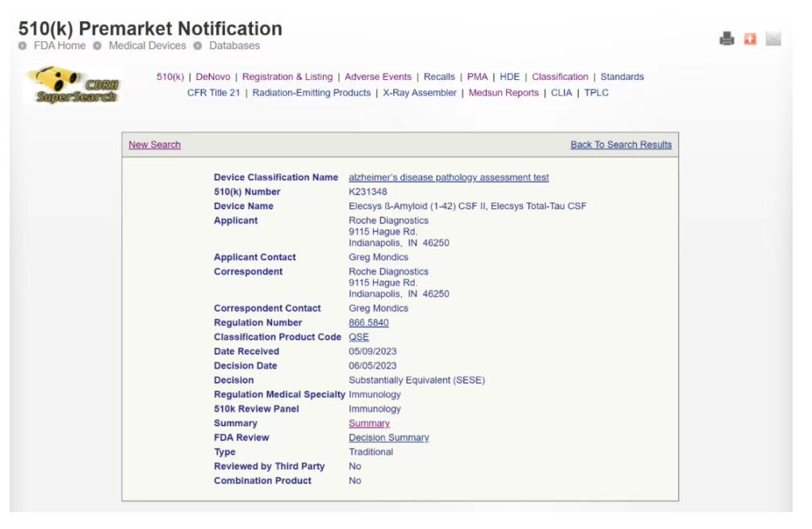Screen dimensions: 812x529
Task: View the FDA Decision Summary
Action: [388, 438]
